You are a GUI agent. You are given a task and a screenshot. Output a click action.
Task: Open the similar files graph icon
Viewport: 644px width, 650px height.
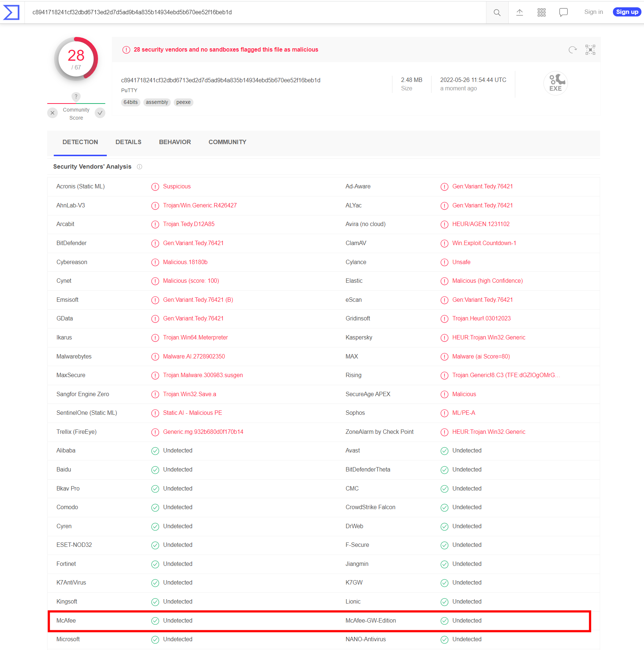click(590, 50)
